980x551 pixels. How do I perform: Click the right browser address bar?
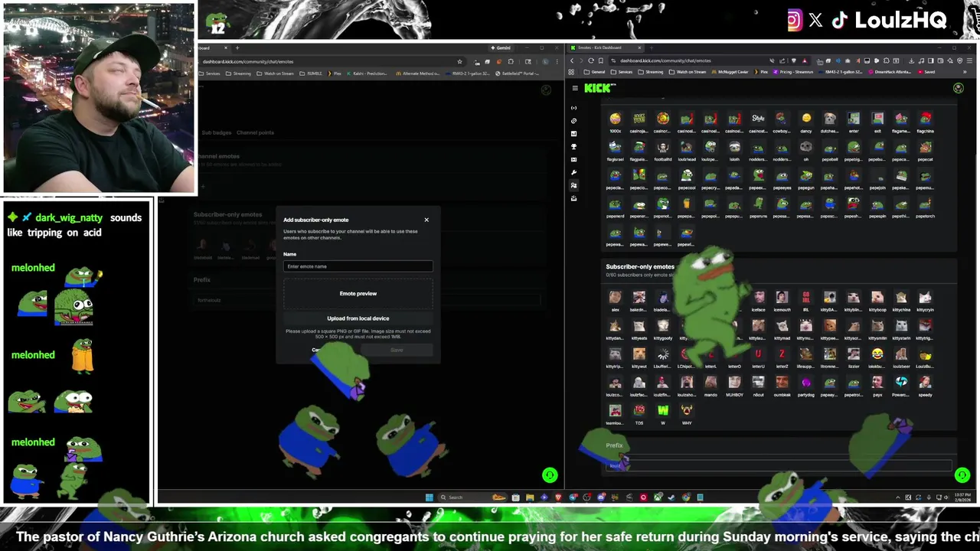[709, 60]
